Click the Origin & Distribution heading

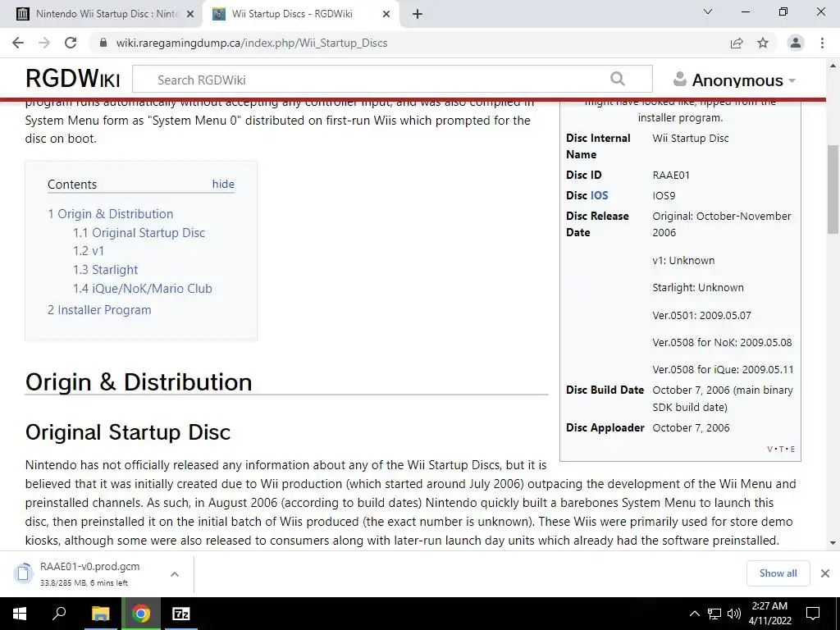point(138,382)
